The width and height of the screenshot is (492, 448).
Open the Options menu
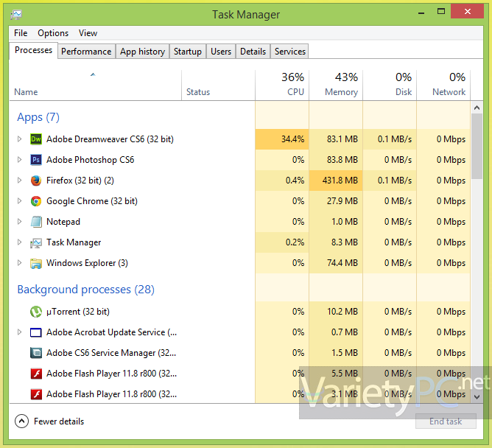point(53,33)
